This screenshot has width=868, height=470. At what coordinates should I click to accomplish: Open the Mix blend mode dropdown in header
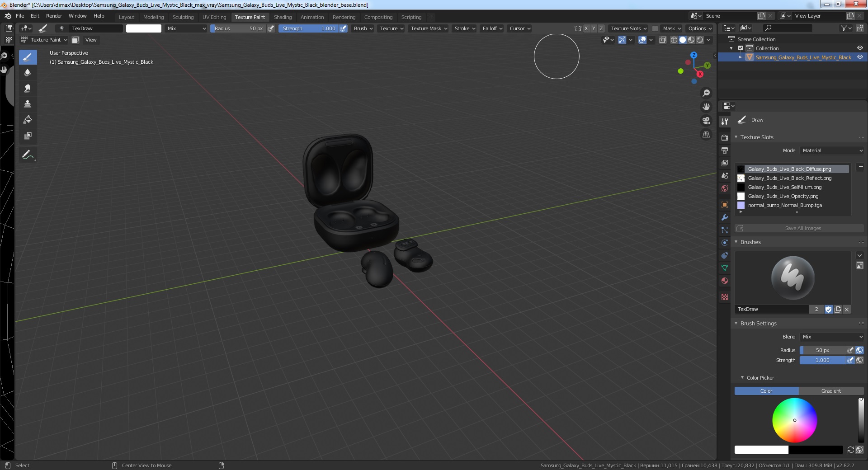(186, 28)
